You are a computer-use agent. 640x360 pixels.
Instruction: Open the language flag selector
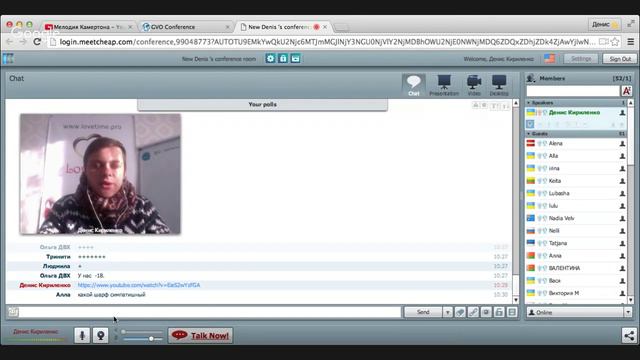tap(549, 58)
